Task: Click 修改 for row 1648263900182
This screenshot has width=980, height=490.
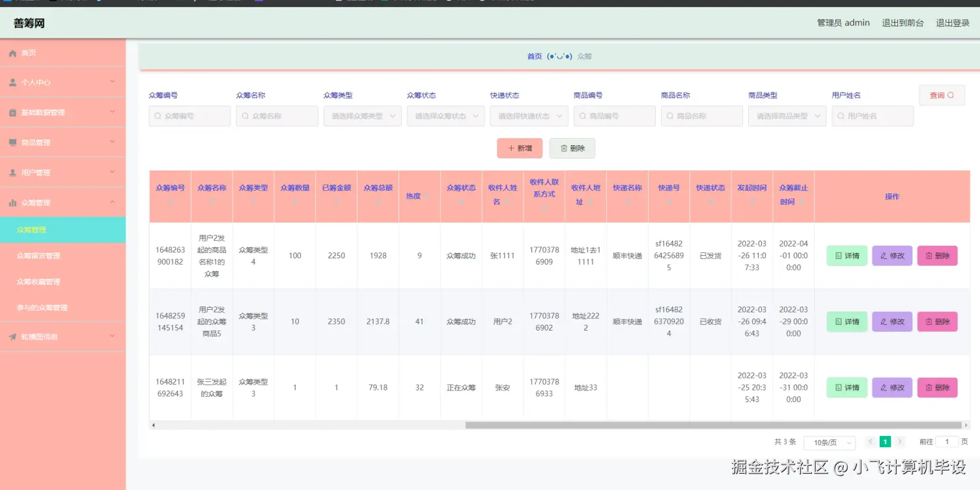Action: tap(892, 256)
